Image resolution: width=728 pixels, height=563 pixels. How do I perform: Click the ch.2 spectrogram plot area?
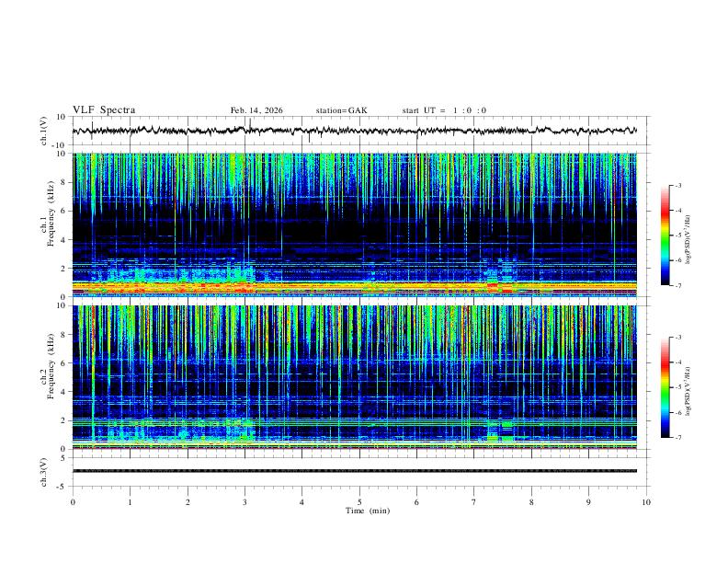[x=355, y=377]
